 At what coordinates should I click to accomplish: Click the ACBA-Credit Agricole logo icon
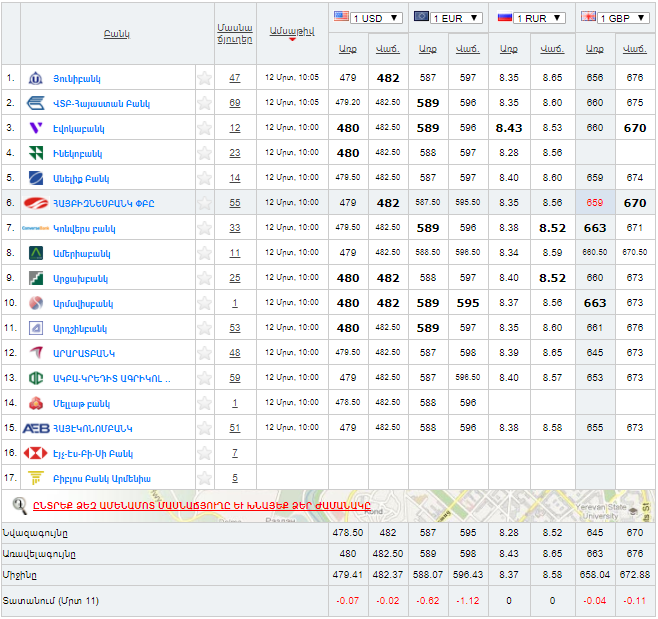pyautogui.click(x=35, y=378)
